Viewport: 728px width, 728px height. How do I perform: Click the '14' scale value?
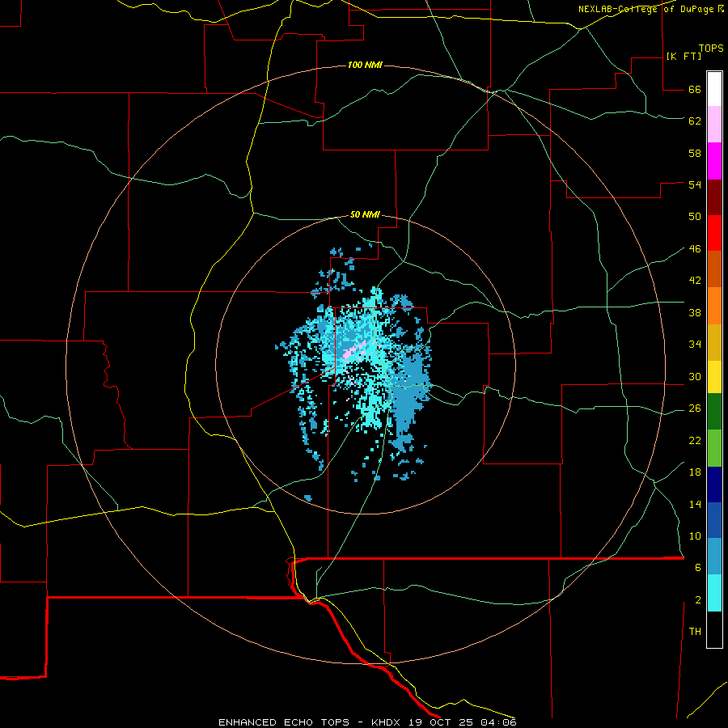coord(695,504)
